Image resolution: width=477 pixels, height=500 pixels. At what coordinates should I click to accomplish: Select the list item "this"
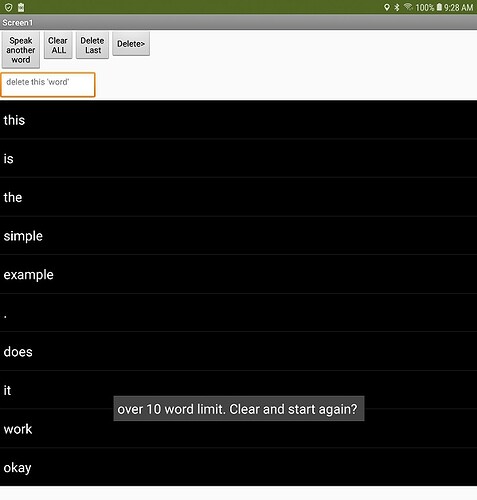(x=238, y=120)
